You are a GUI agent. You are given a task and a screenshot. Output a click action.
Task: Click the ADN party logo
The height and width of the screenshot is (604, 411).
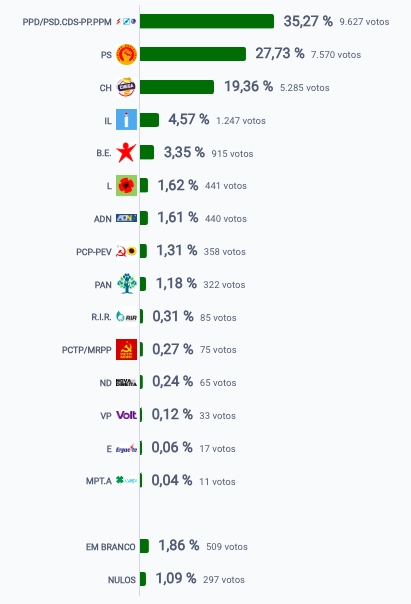[x=126, y=218]
